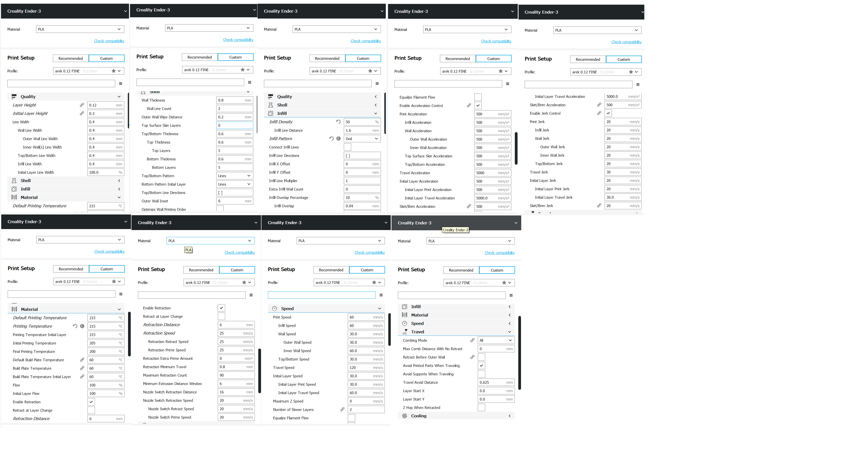Click the info icon beside Printing Temperature

coord(82,326)
